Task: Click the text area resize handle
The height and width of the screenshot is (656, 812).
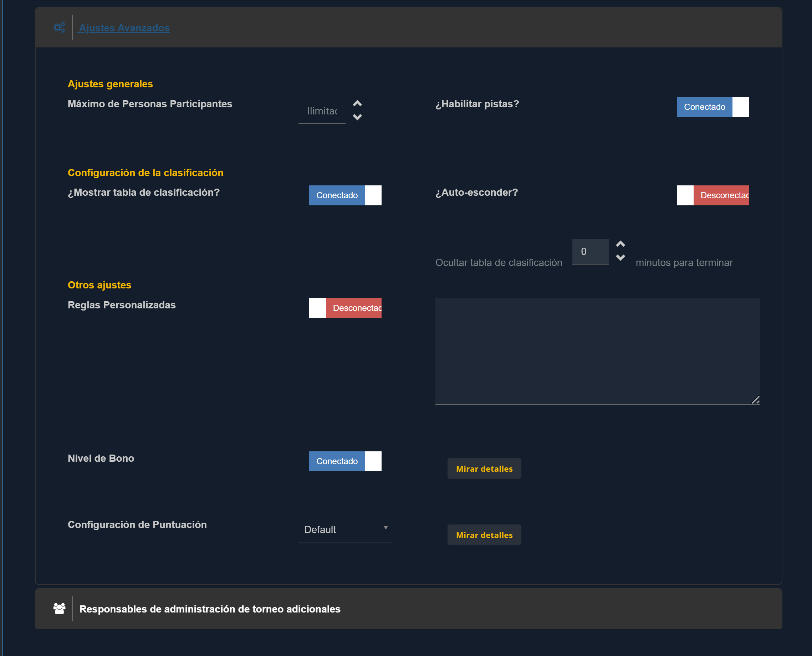Action: [756, 400]
